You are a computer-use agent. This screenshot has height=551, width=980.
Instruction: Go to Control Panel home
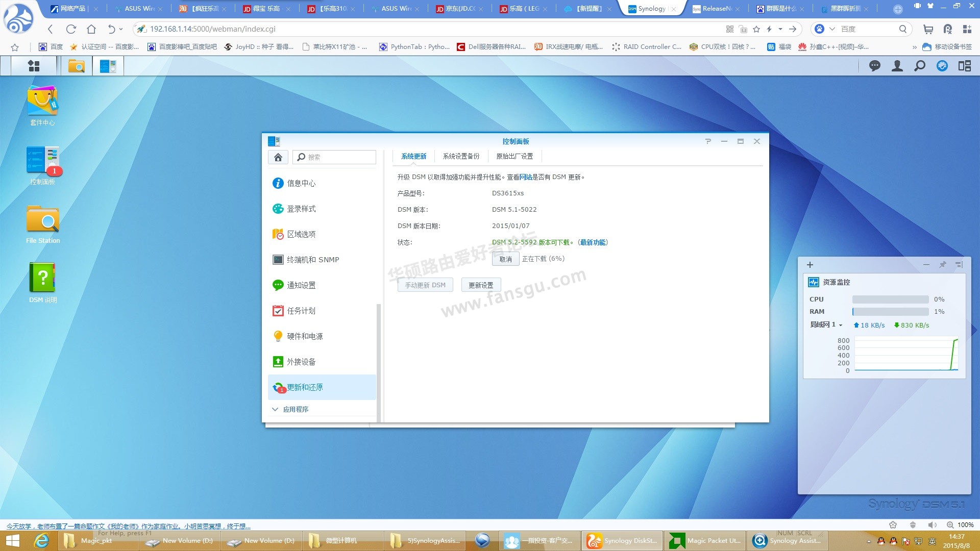(278, 157)
